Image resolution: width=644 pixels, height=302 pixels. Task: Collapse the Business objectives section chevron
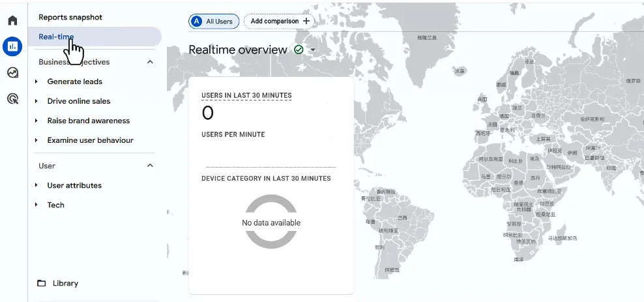[150, 61]
